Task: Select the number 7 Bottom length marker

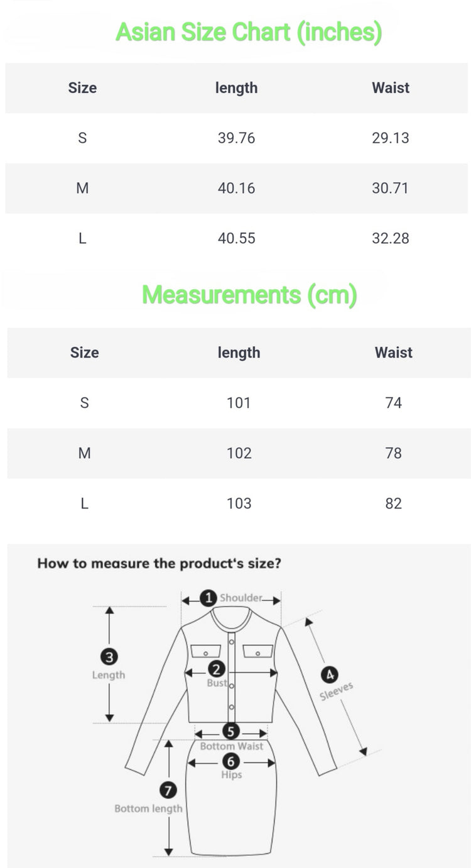Action: 169,790
